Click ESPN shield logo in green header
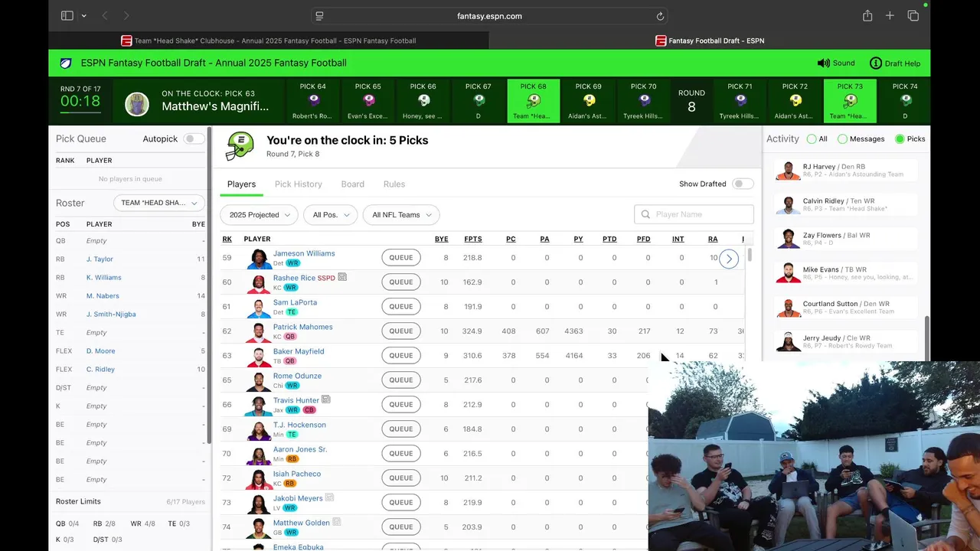 66,63
